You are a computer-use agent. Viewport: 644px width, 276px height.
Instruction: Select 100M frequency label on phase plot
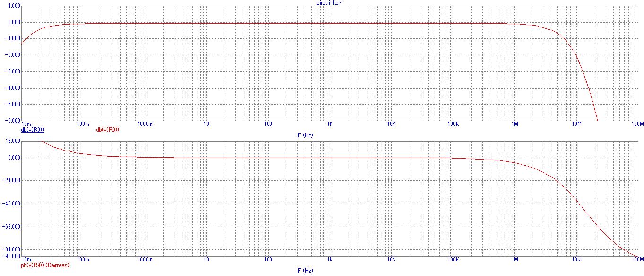[638, 260]
